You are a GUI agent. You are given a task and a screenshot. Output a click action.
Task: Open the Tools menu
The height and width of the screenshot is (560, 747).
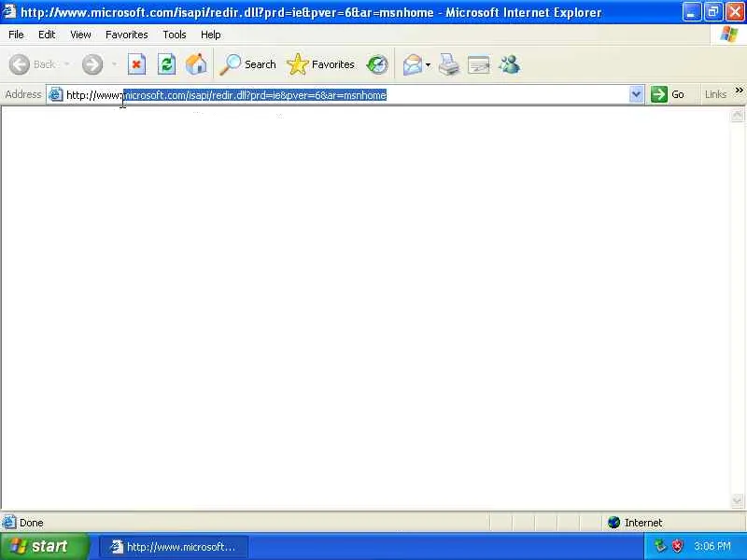click(x=175, y=35)
